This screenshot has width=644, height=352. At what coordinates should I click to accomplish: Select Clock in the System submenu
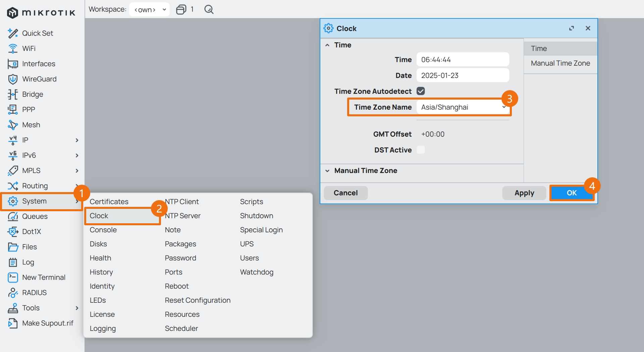pyautogui.click(x=99, y=216)
